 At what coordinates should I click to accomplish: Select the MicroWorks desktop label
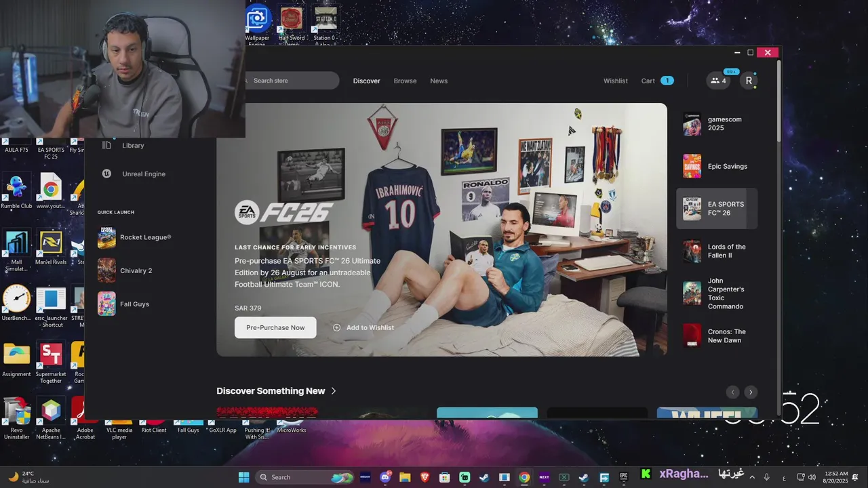tap(292, 430)
